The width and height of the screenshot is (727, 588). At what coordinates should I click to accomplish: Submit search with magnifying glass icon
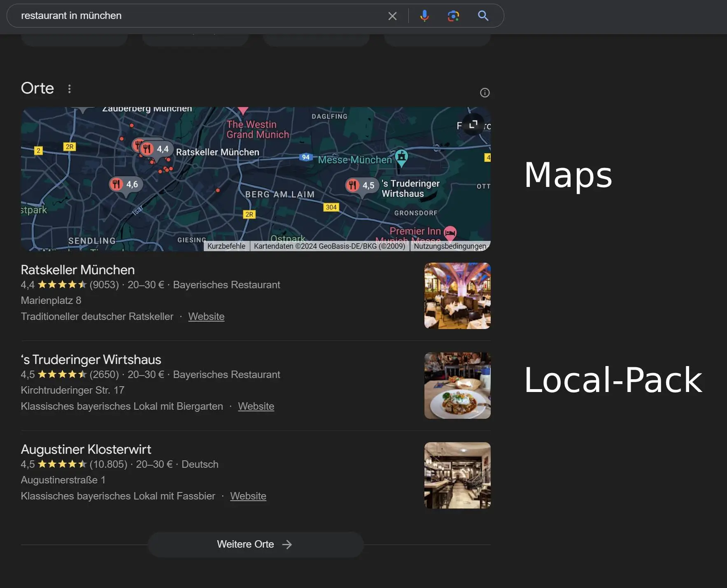[x=483, y=16]
